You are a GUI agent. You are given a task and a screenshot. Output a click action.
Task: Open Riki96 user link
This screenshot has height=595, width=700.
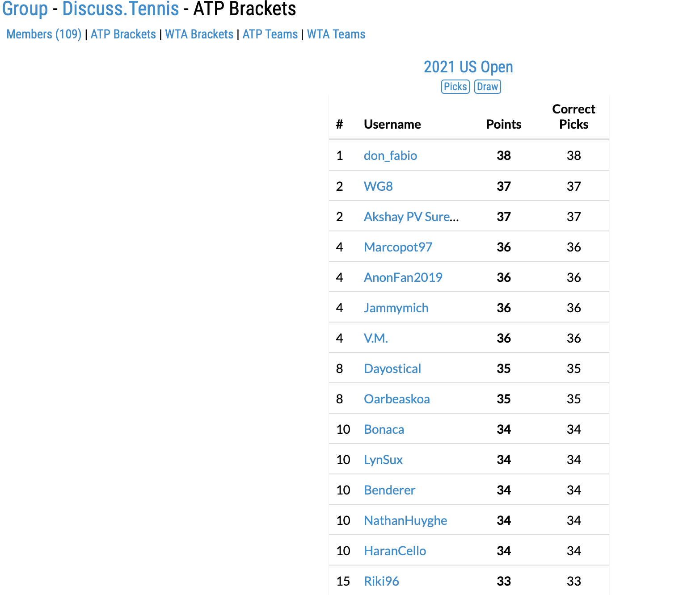click(381, 581)
